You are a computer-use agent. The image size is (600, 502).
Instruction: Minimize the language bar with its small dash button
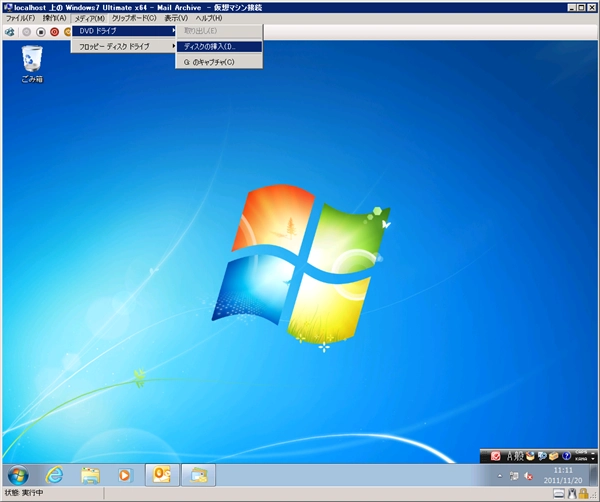pyautogui.click(x=593, y=453)
